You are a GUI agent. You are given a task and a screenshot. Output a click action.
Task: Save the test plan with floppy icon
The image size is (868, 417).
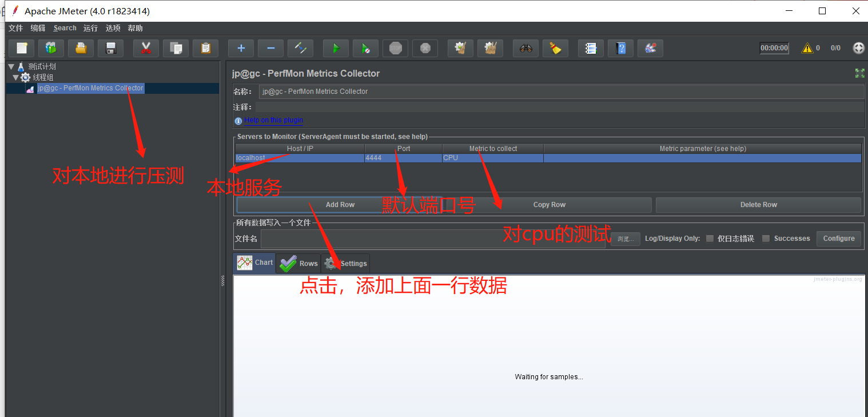110,49
